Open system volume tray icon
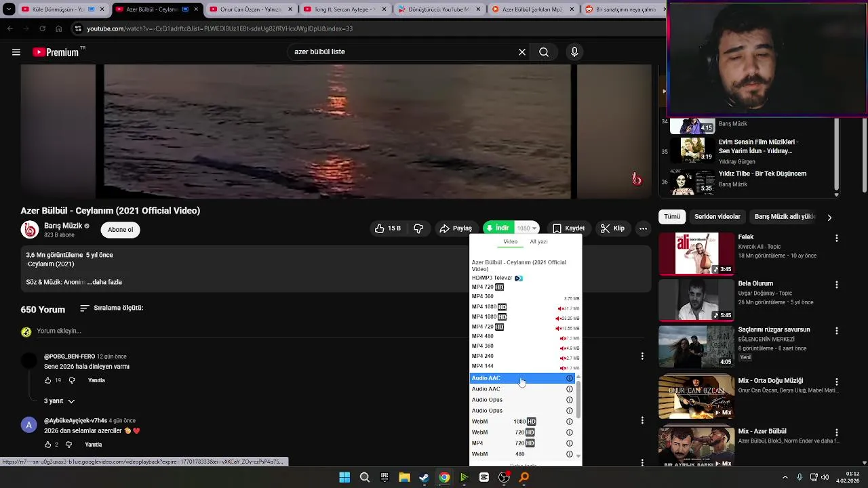Image resolution: width=868 pixels, height=488 pixels. pos(825,477)
